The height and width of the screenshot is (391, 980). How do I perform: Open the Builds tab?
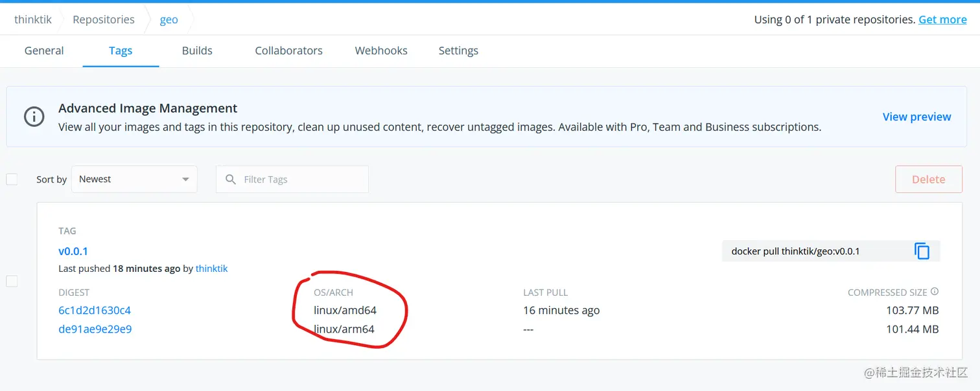click(x=197, y=50)
